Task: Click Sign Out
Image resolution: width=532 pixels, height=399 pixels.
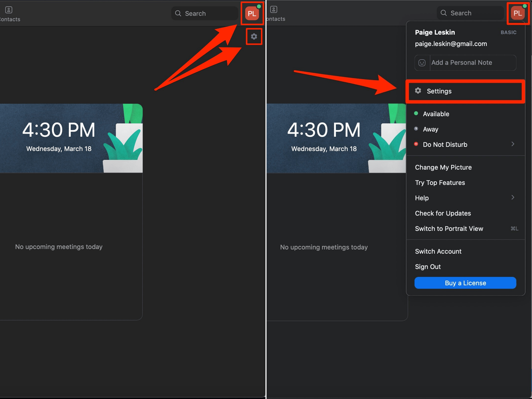Action: (428, 267)
